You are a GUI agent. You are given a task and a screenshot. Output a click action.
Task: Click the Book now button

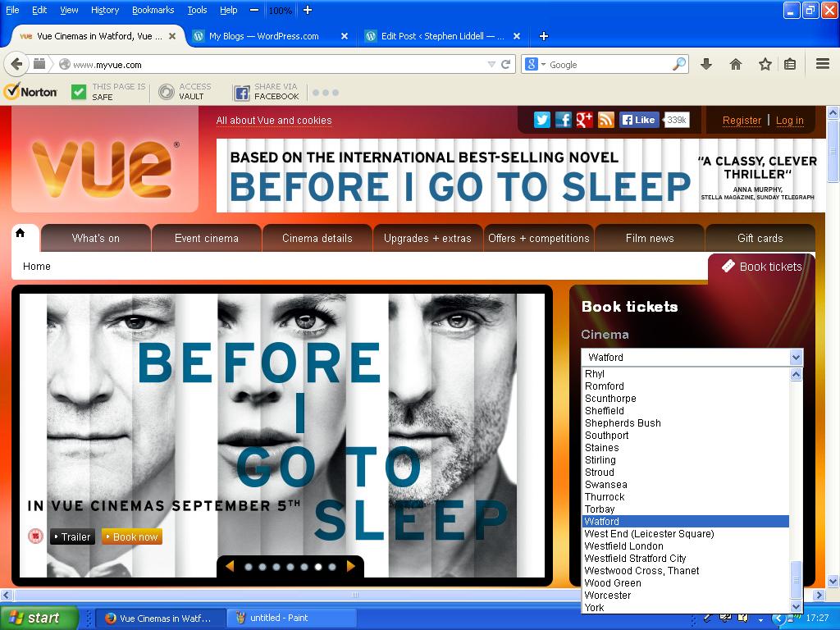pos(131,536)
